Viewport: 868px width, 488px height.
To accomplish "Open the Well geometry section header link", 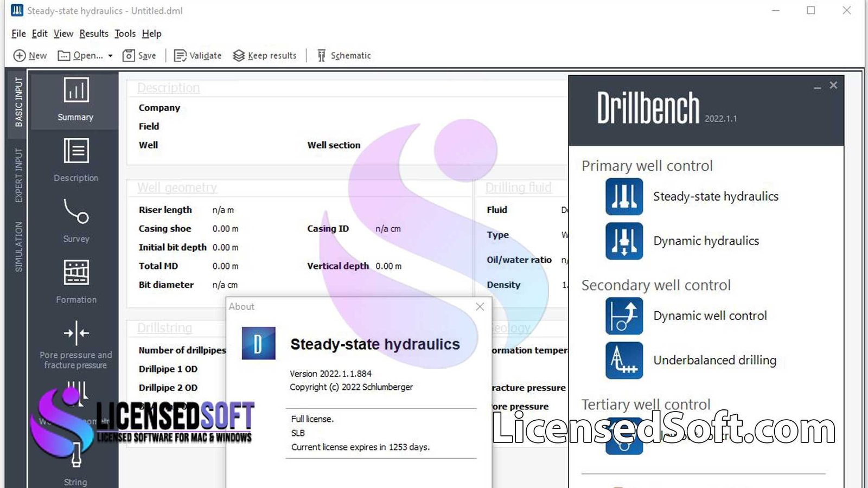I will (177, 188).
